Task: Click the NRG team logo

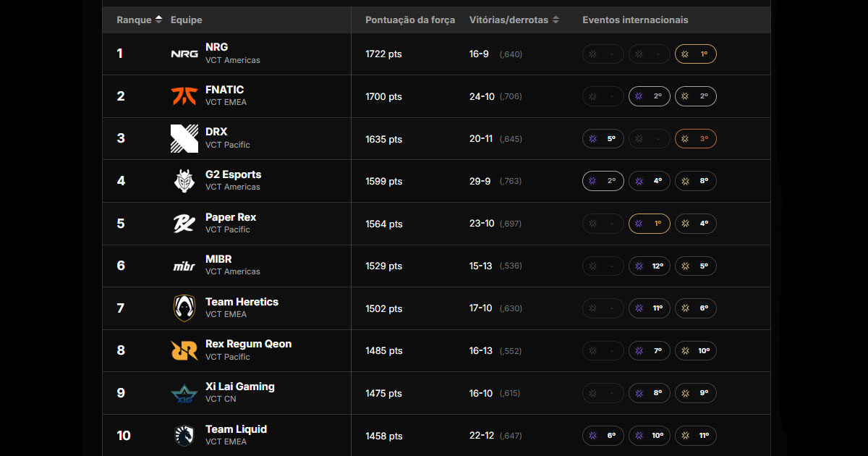Action: click(x=184, y=54)
